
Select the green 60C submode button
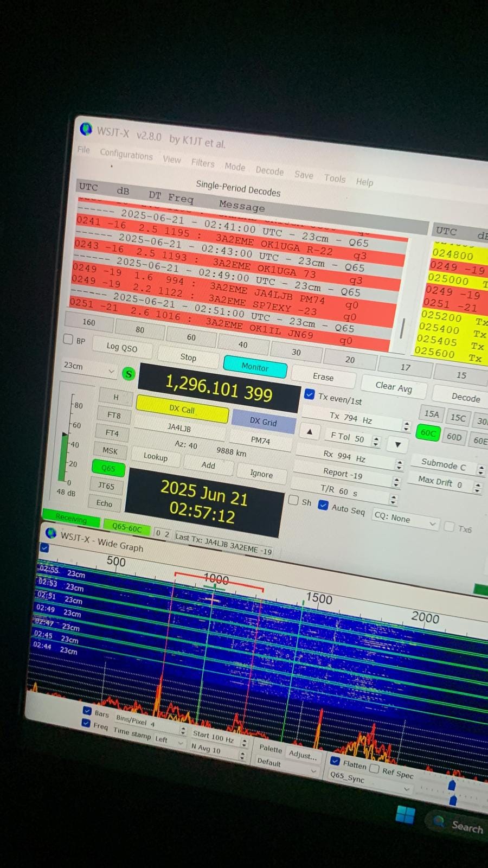coord(428,433)
